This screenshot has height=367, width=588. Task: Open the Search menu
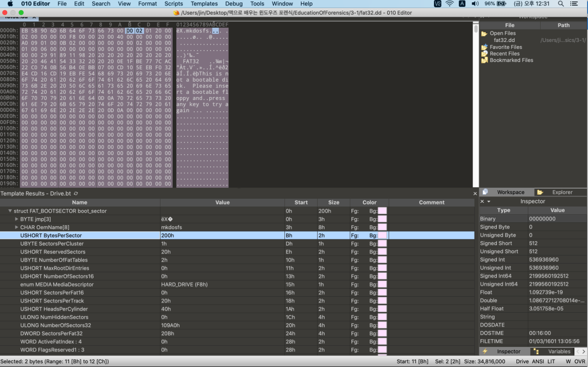pos(101,4)
